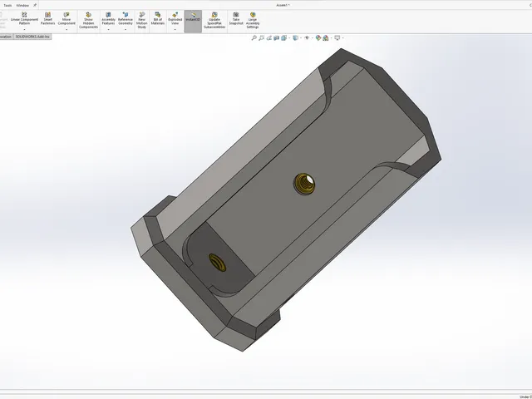Click Zoom to Area icon
532x399 pixels.
[x=261, y=38]
